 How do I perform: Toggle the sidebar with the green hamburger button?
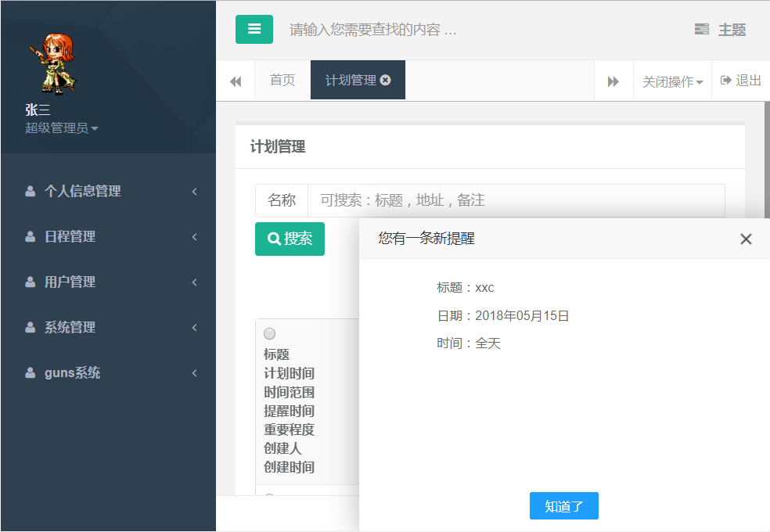tap(254, 30)
